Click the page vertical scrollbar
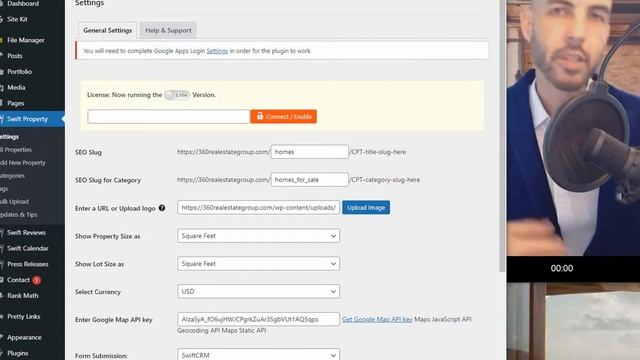Screen dimensions: 640x360 (502, 135)
